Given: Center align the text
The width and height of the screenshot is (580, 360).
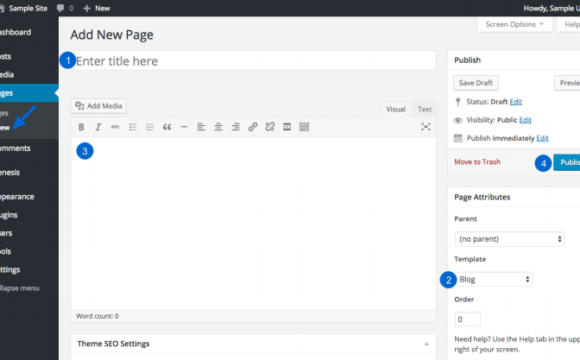Looking at the screenshot, I should coord(218,127).
